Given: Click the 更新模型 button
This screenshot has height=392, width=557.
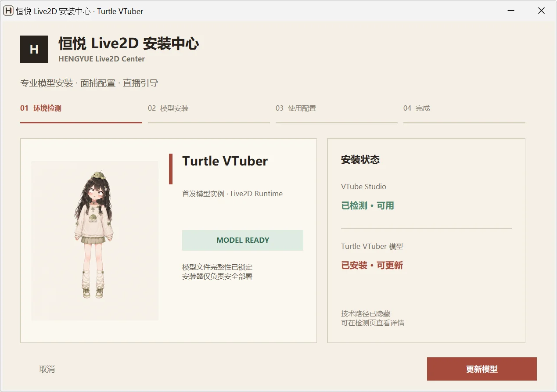Looking at the screenshot, I should [x=482, y=369].
